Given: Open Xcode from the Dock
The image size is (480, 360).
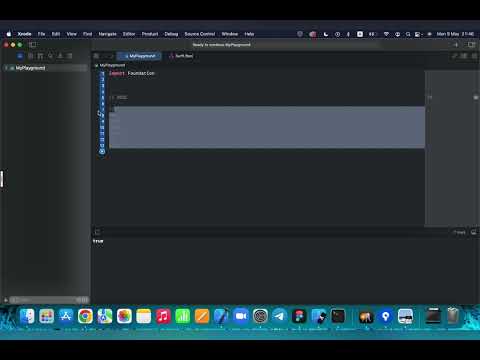Looking at the screenshot, I should point(221,316).
